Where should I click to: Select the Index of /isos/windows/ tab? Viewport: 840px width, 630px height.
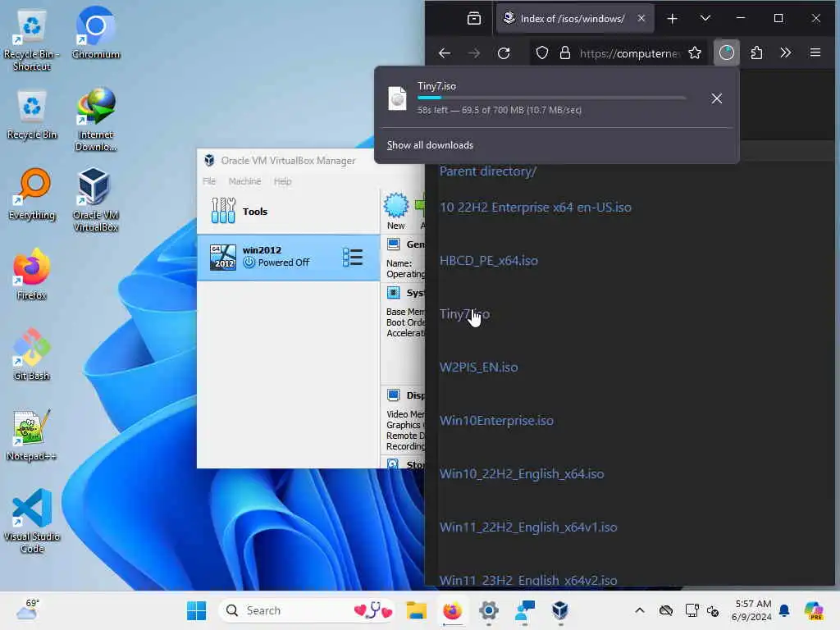click(575, 19)
